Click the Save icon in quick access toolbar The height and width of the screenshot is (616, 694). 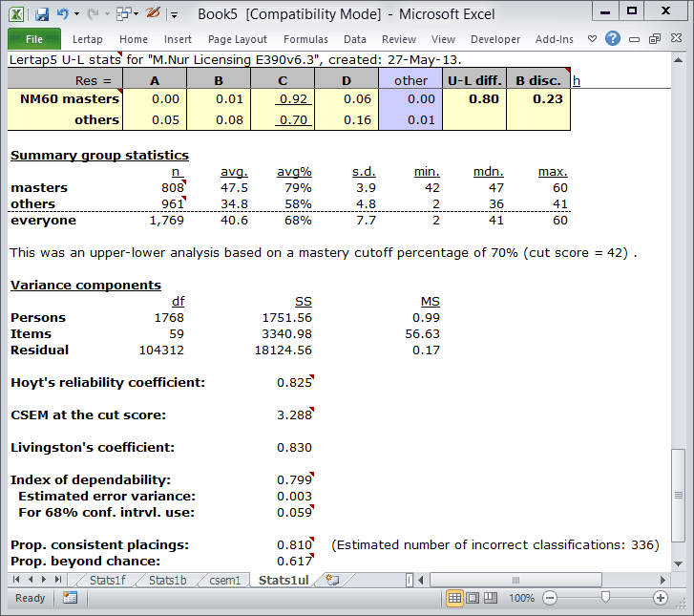click(42, 13)
